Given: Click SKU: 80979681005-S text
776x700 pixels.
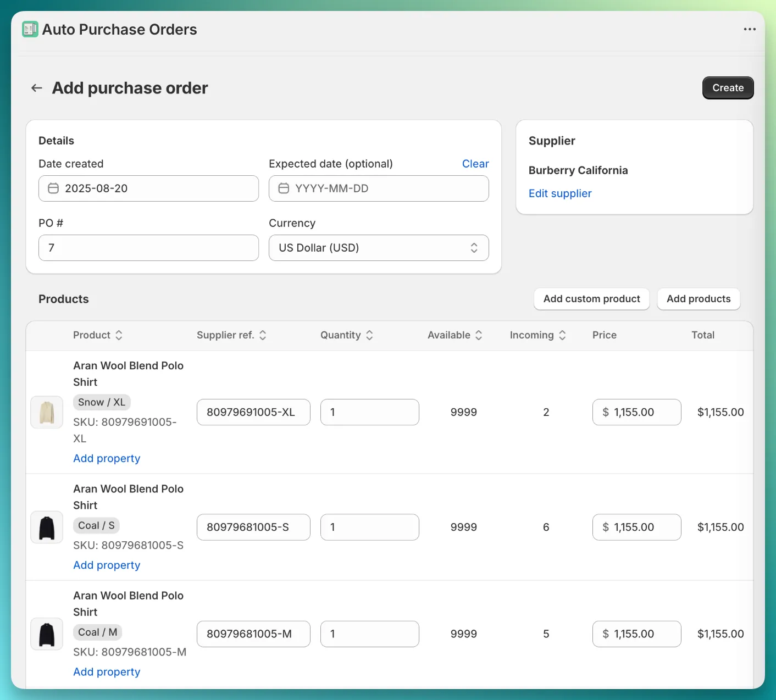Looking at the screenshot, I should pos(128,545).
